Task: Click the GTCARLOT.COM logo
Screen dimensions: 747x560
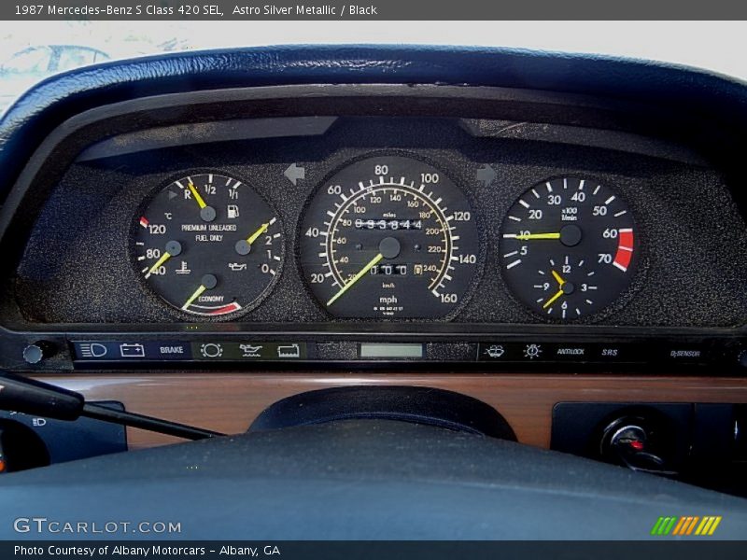Action: tap(97, 526)
